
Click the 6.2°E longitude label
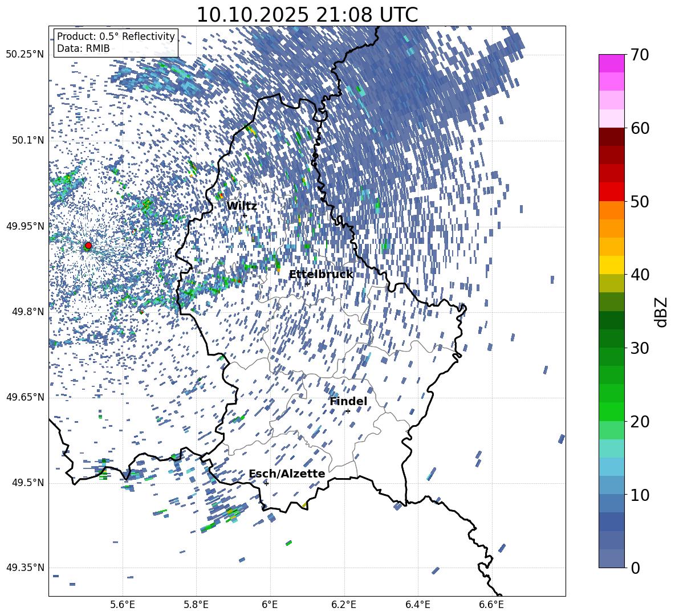(344, 605)
